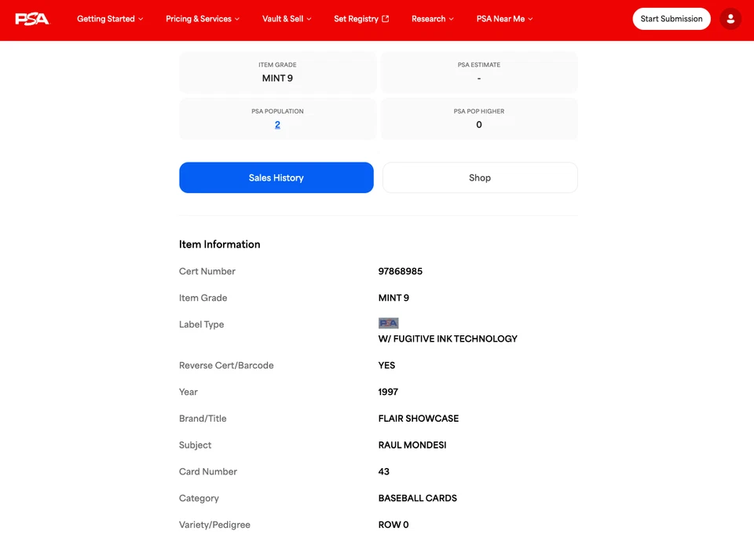Viewport: 754px width, 560px height.
Task: Click the card number 43
Action: [x=384, y=471]
